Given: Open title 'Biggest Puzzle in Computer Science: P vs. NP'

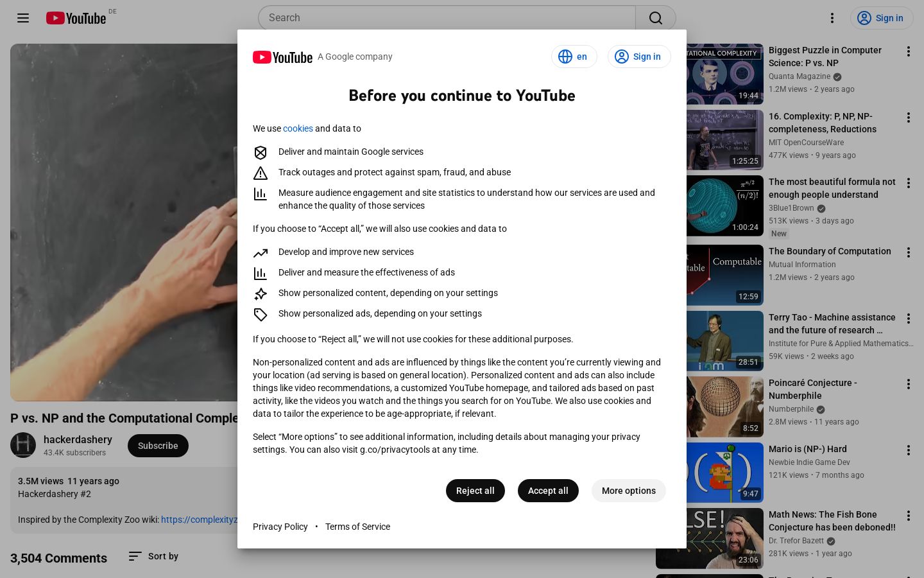Looking at the screenshot, I should coord(825,57).
